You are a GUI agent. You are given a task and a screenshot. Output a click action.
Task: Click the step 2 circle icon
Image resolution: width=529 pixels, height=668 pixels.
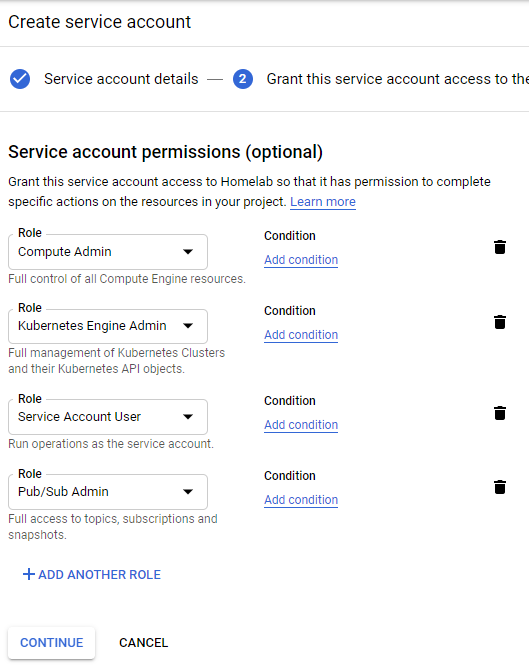243,79
